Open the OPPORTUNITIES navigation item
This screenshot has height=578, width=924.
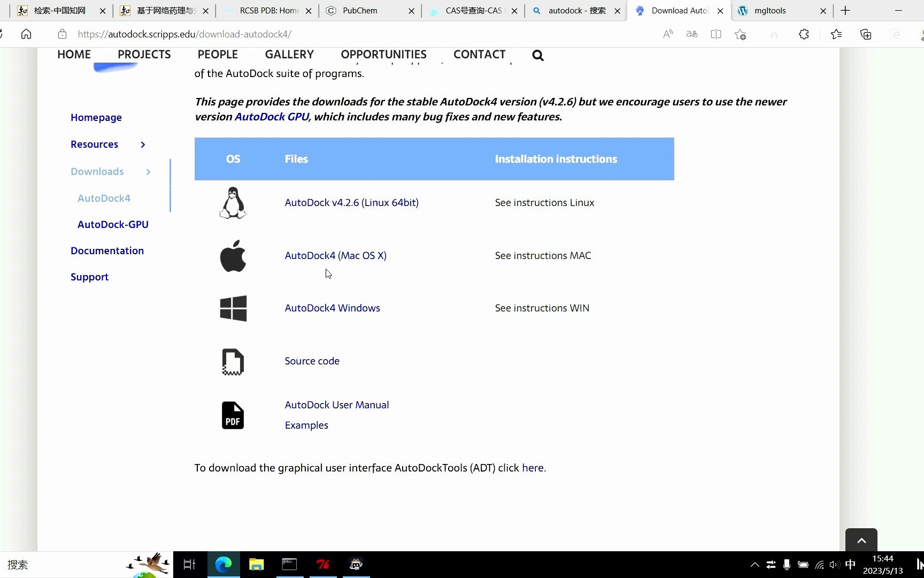click(x=384, y=55)
